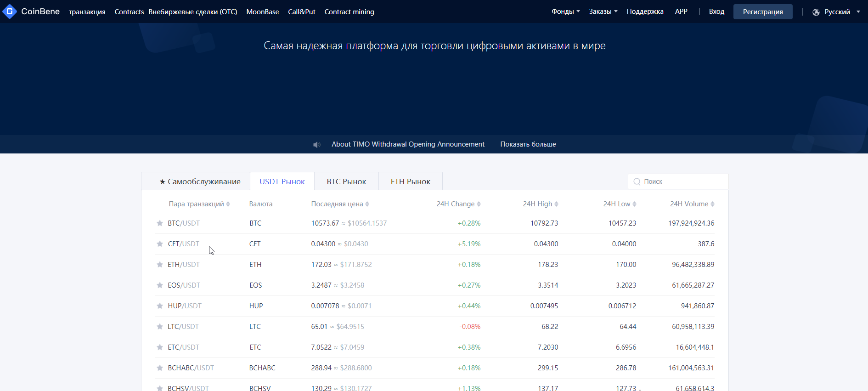Click the search magnifier icon

point(637,182)
